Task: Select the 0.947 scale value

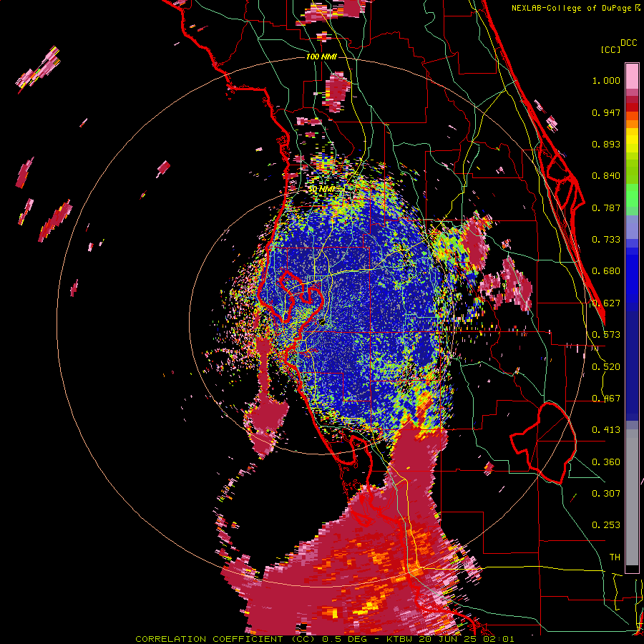Action: (606, 112)
